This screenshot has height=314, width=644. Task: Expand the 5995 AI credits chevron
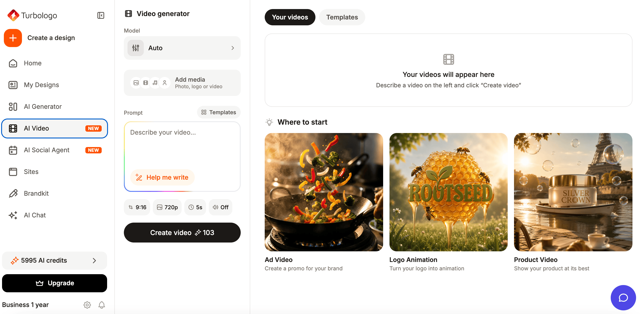pos(94,261)
